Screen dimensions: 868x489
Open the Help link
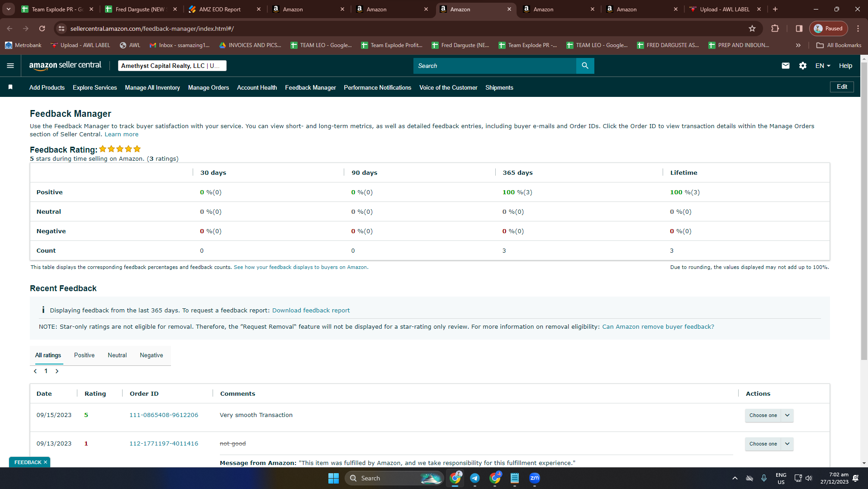pyautogui.click(x=845, y=66)
